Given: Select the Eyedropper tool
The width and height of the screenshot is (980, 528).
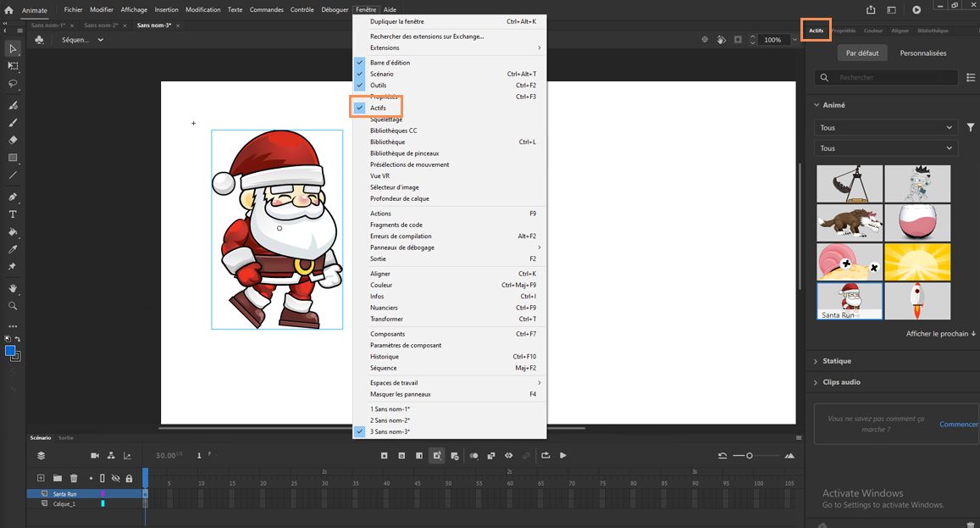Looking at the screenshot, I should pos(13,249).
